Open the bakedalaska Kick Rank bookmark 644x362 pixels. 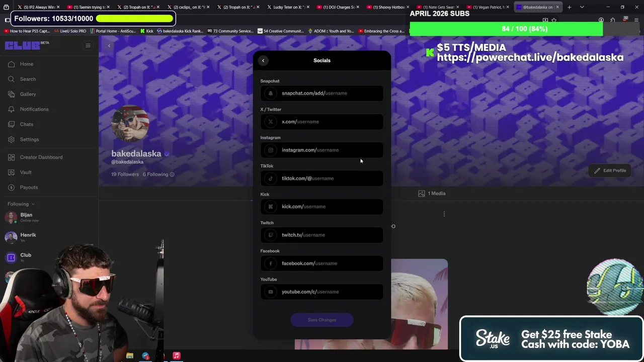[180, 31]
